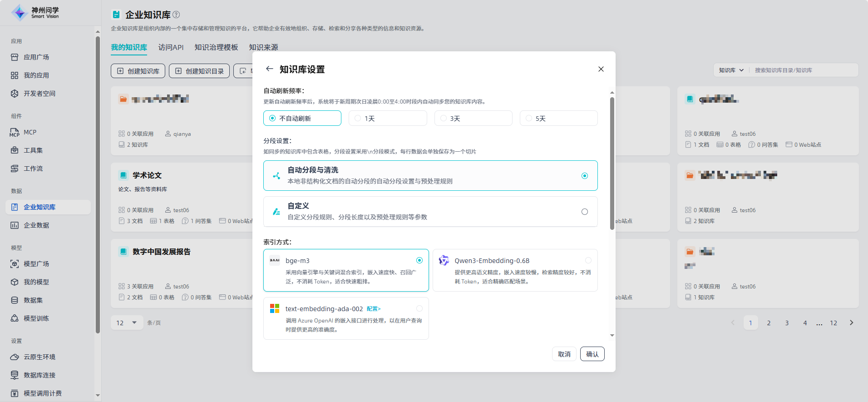
Task: Expand the 知识库 search type dropdown
Action: coord(731,70)
